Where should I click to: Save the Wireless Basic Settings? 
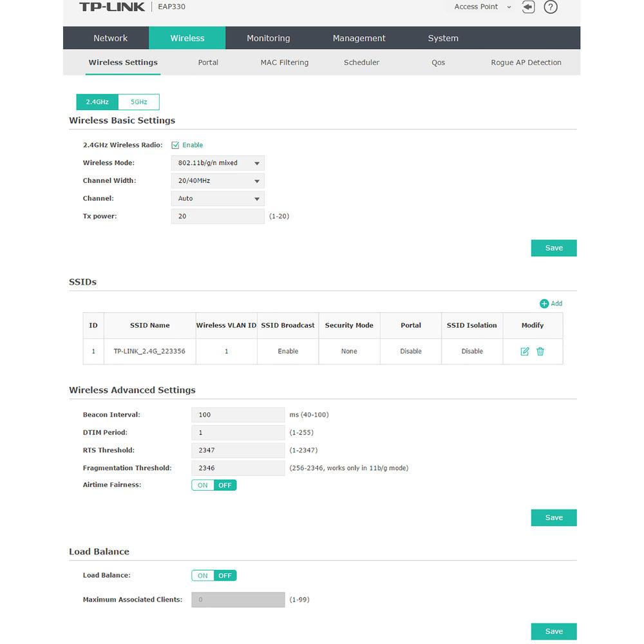(553, 248)
